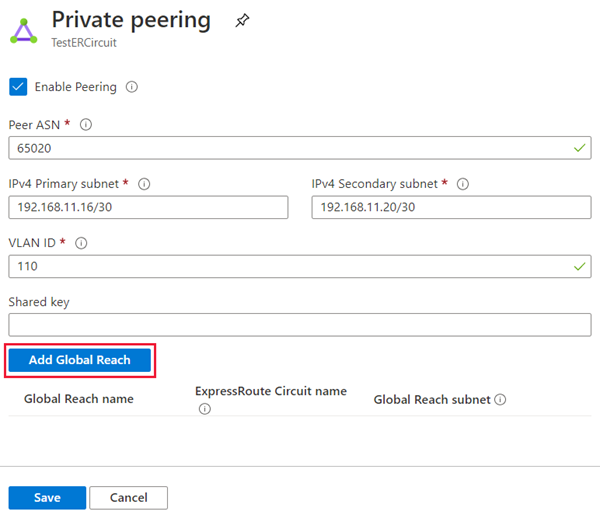Open Enable Peering info tooltip
The height and width of the screenshot is (512, 600).
(x=132, y=87)
